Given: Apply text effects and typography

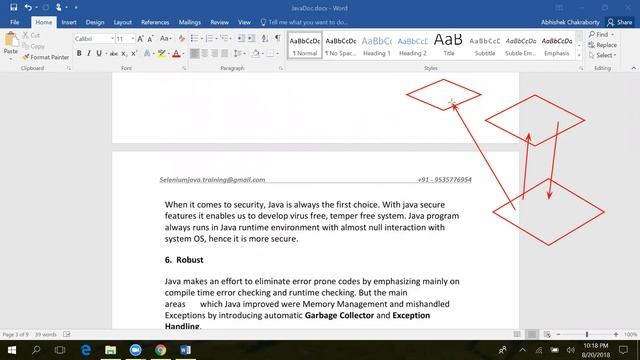Looking at the screenshot, I should pos(147,53).
